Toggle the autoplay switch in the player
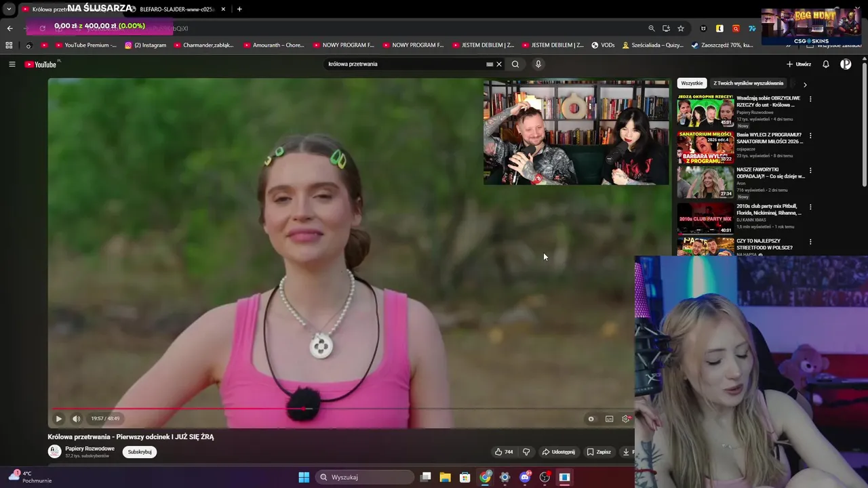The height and width of the screenshot is (488, 868). [591, 419]
